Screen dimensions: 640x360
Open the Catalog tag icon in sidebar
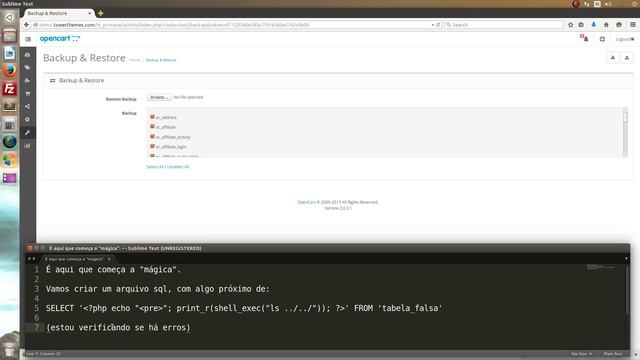[x=27, y=67]
